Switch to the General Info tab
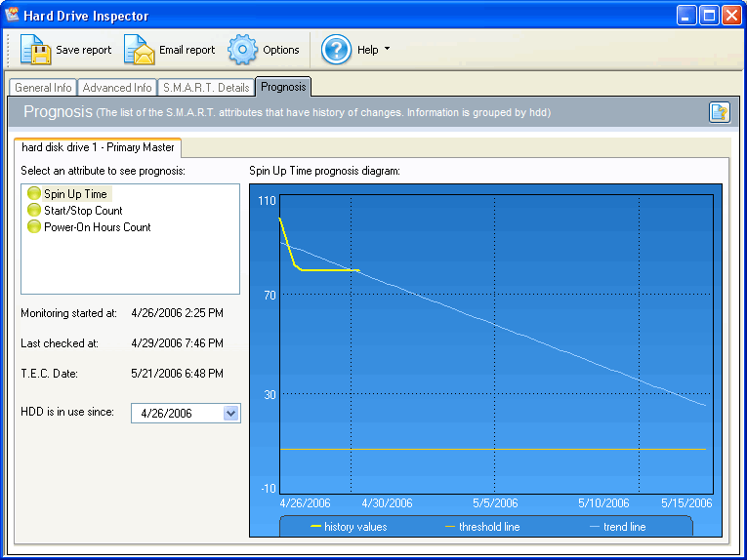747x560 pixels. click(x=43, y=88)
